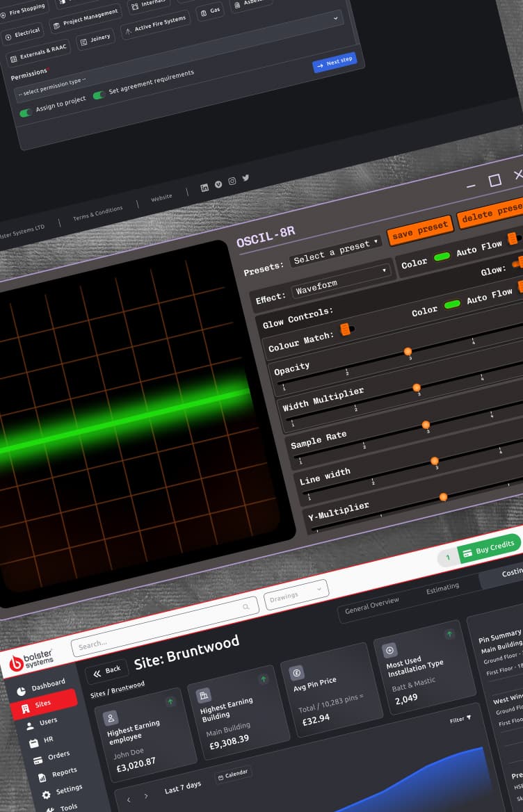Image resolution: width=523 pixels, height=812 pixels.
Task: Click the Avg Pin Price pound icon
Action: [x=297, y=673]
